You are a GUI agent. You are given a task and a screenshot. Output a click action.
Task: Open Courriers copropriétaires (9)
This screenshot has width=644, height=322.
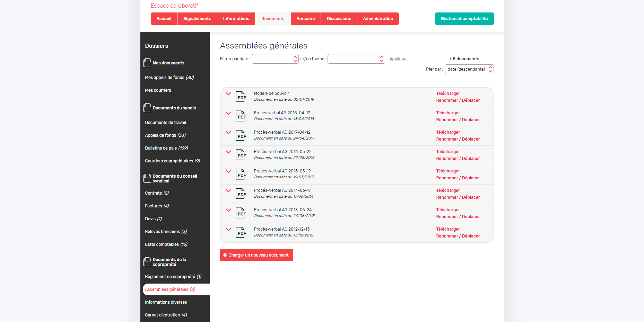(173, 161)
